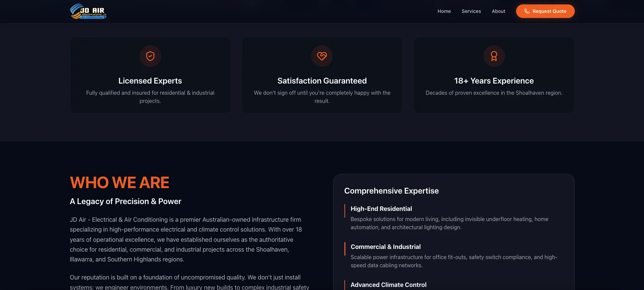Click the Advanced Climate Control heading
The height and width of the screenshot is (290, 644).
(389, 285)
